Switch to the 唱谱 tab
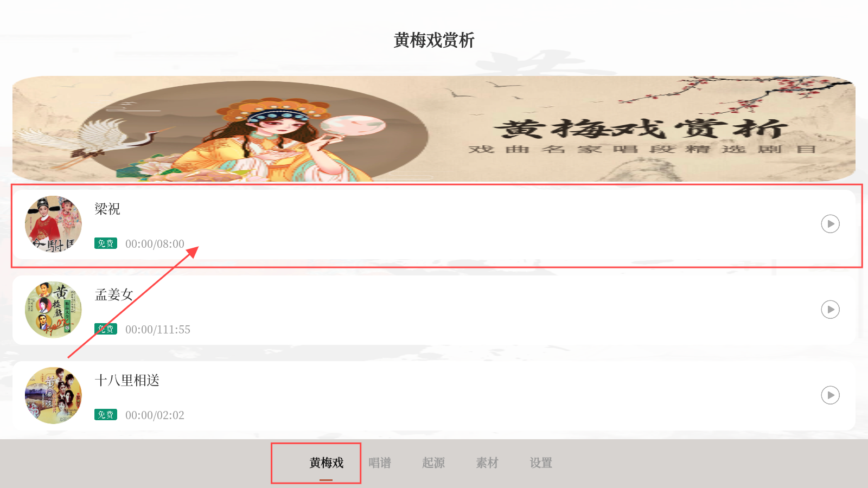 click(x=380, y=463)
